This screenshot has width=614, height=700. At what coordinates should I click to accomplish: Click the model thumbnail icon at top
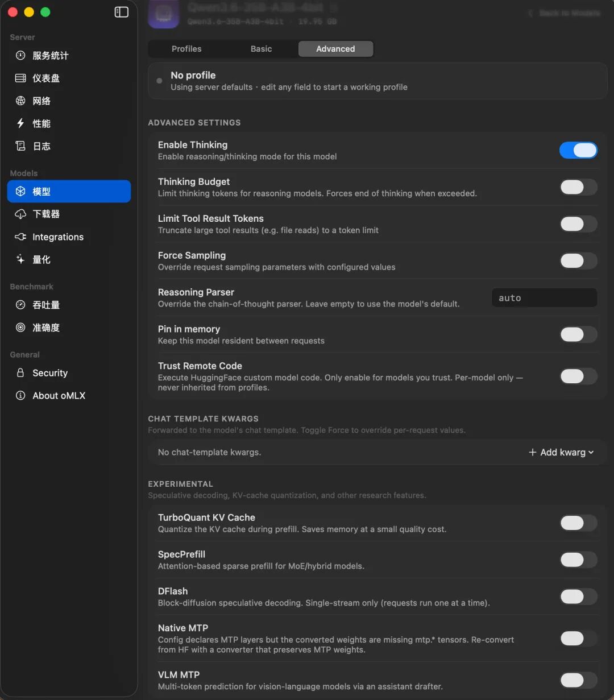click(164, 14)
